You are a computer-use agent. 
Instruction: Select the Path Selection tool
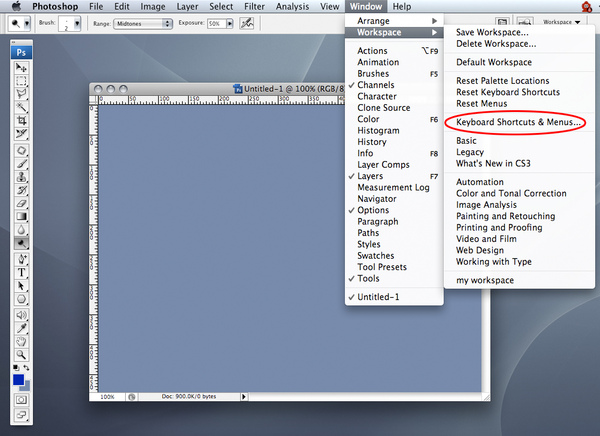point(21,286)
